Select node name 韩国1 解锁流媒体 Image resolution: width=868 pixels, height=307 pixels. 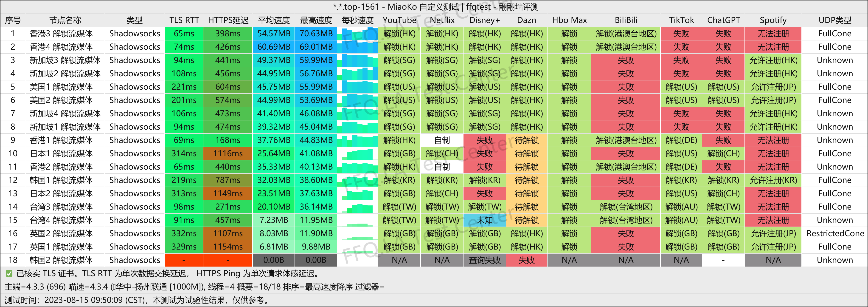61,180
